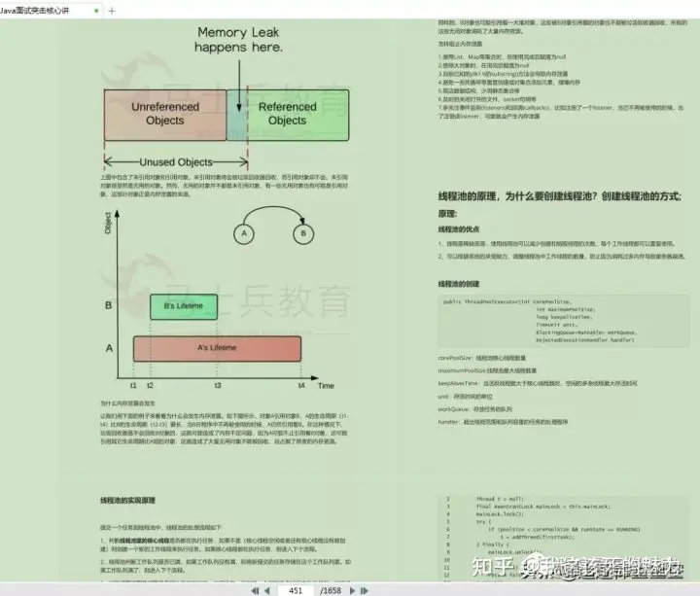Click the 'Time' axis label
This screenshot has width=700, height=596.
326,386
